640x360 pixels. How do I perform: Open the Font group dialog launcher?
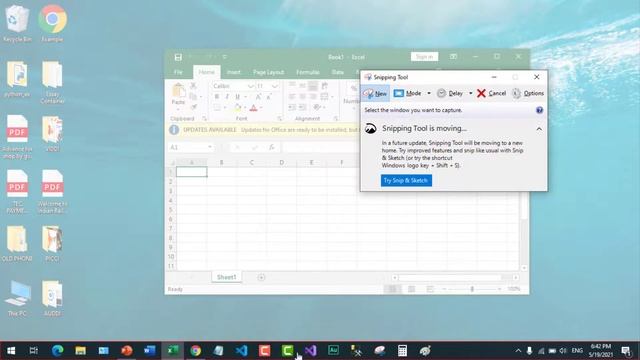(280, 118)
